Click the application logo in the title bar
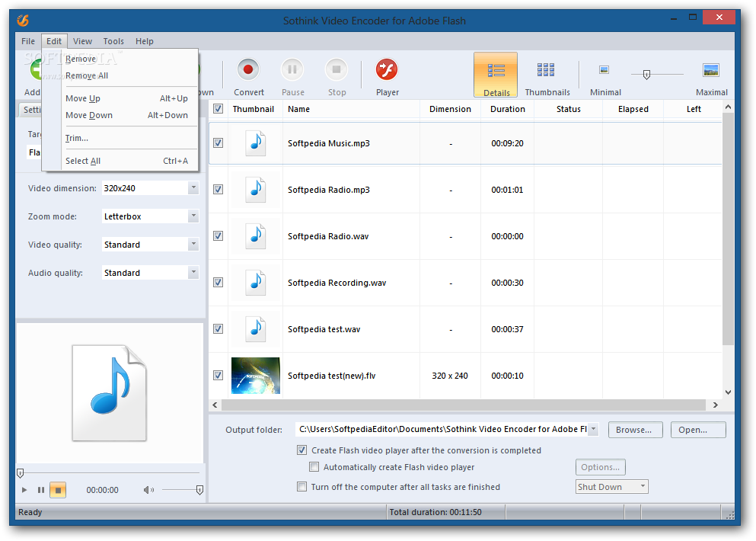756x541 pixels. (23, 21)
